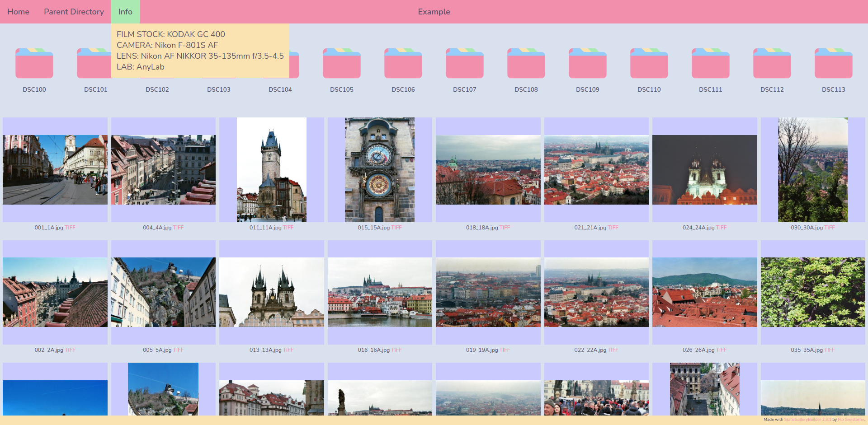
Task: Open the green leaves photo 035_35A.jpg
Action: coord(813,292)
